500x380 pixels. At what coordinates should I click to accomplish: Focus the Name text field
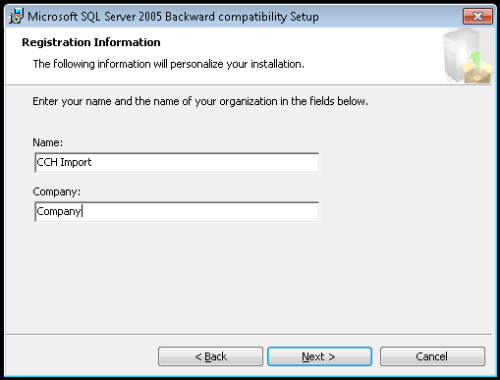(177, 163)
